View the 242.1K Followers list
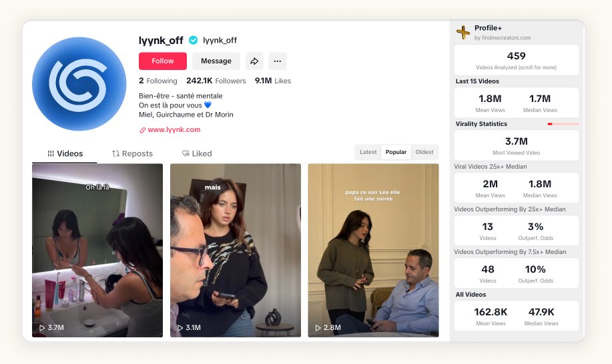Screen dimensions: 612x364 (216, 81)
